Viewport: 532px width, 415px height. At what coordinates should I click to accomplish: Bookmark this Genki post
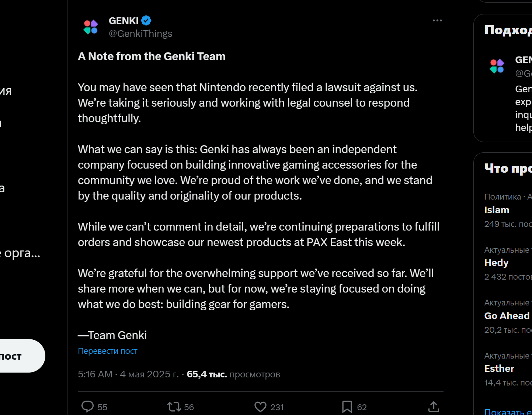point(347,407)
